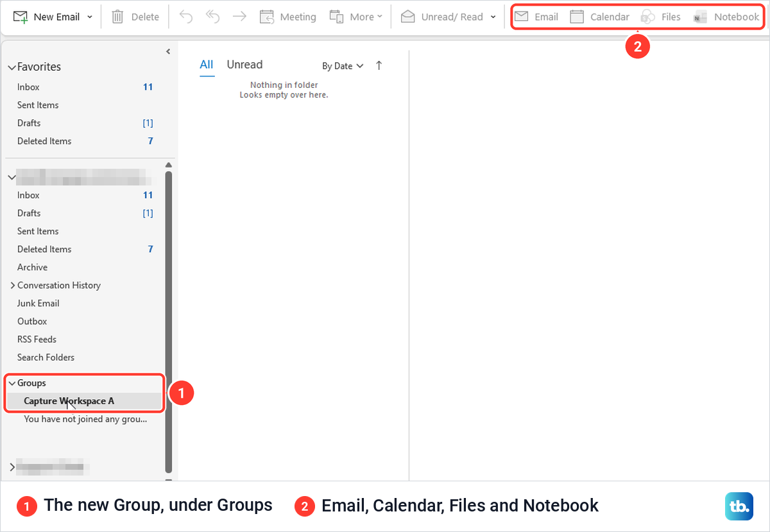
Task: Click the Reply All double-arrow icon
Action: click(x=212, y=17)
